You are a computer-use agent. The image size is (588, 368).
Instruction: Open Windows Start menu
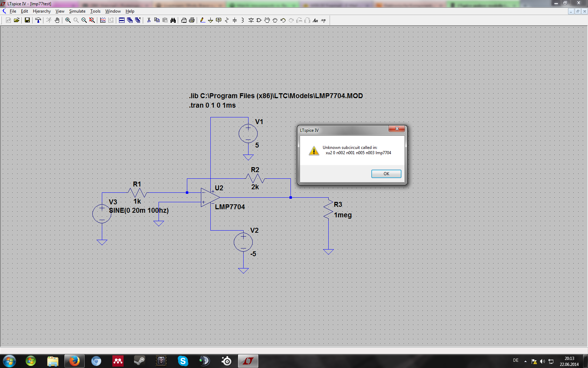point(9,361)
